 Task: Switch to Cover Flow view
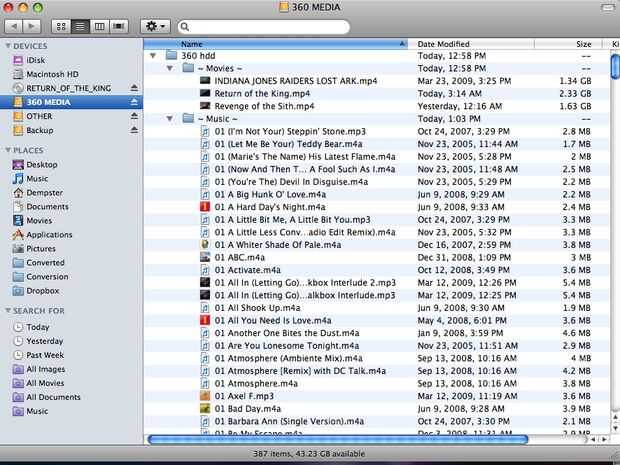(119, 26)
